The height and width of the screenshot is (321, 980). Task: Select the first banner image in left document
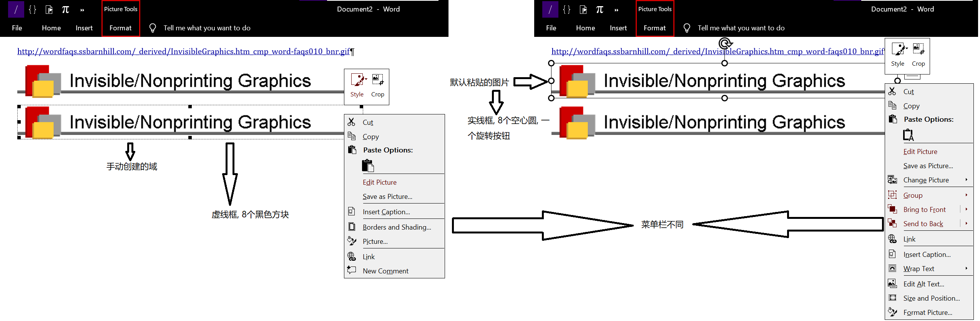[181, 81]
